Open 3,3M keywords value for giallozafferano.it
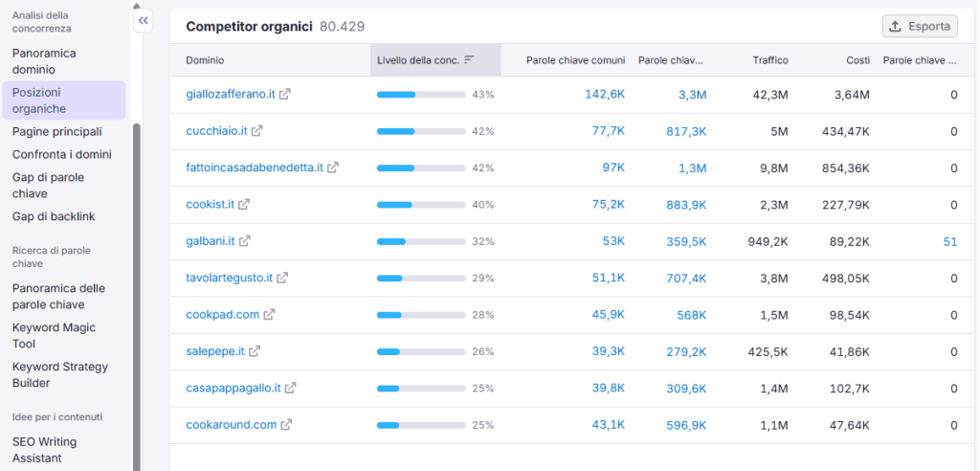 (693, 95)
